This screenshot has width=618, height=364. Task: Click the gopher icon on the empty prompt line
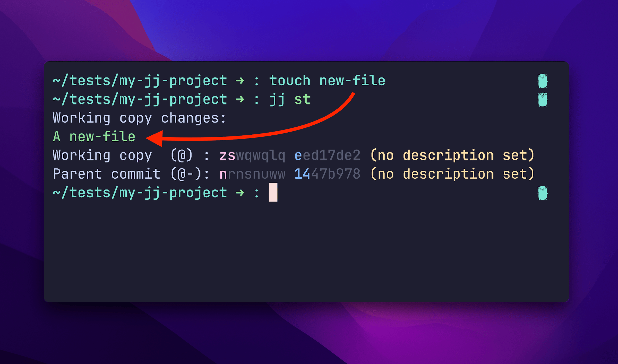(x=543, y=193)
